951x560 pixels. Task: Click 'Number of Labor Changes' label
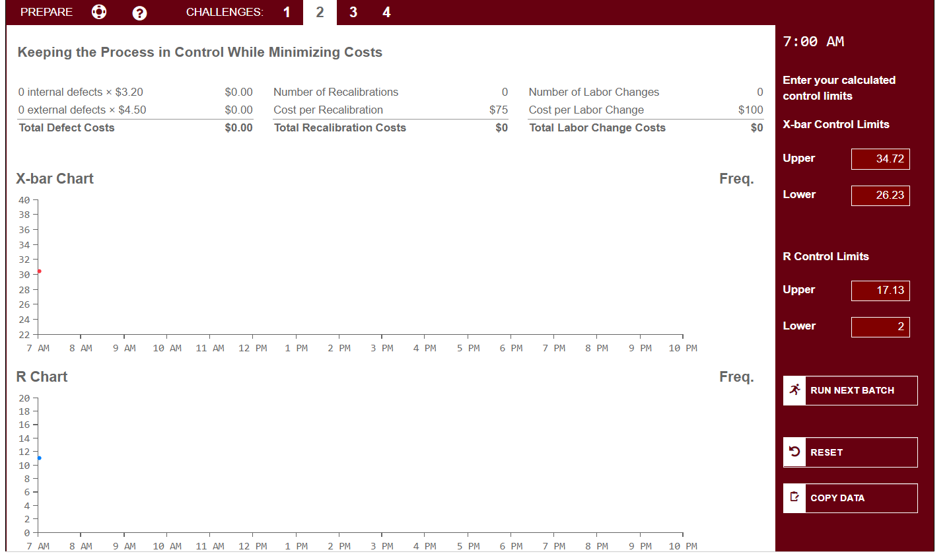coord(594,92)
